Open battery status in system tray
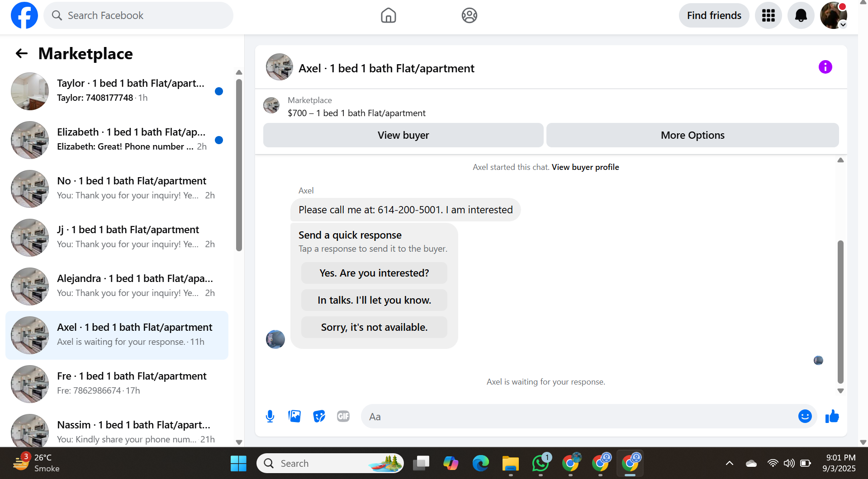The height and width of the screenshot is (479, 868). [805, 463]
